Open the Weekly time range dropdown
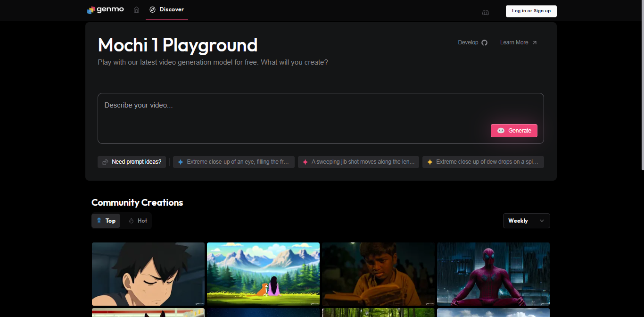 [526, 221]
